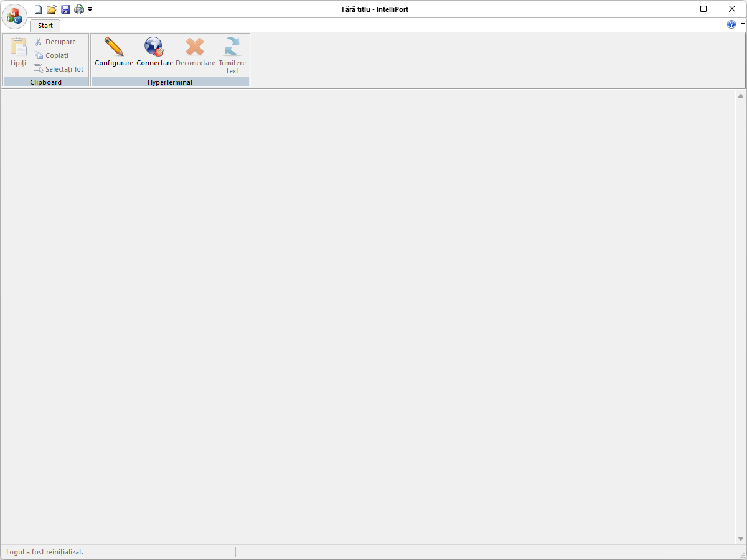Click the print icon in quick access
Viewport: 747px width, 560px height.
click(79, 9)
